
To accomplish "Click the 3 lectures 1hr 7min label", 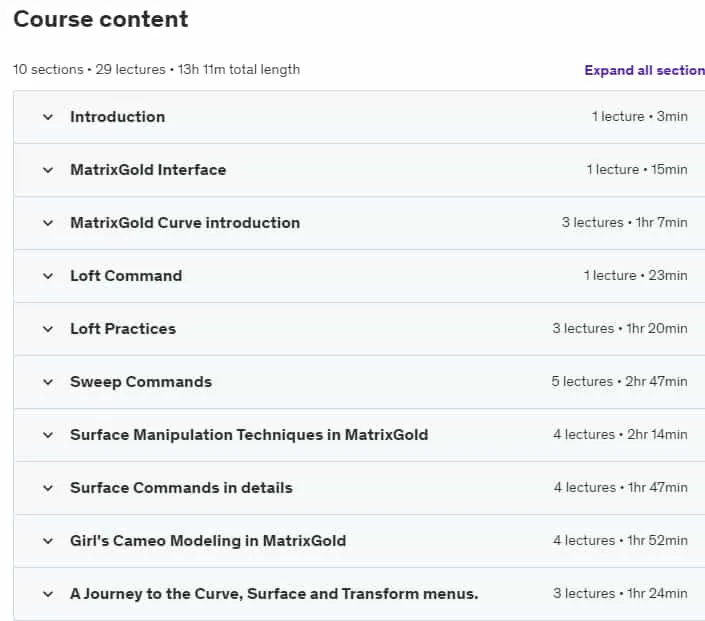I will (625, 222).
